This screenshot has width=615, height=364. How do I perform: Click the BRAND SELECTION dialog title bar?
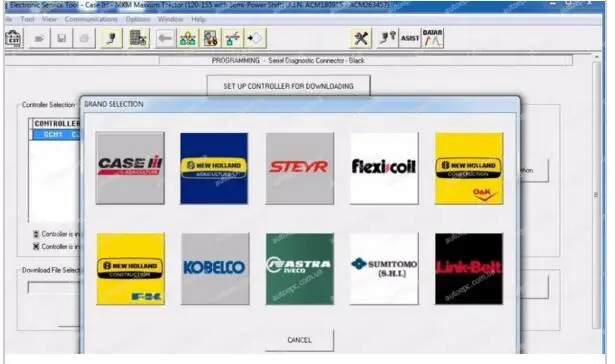(300, 104)
